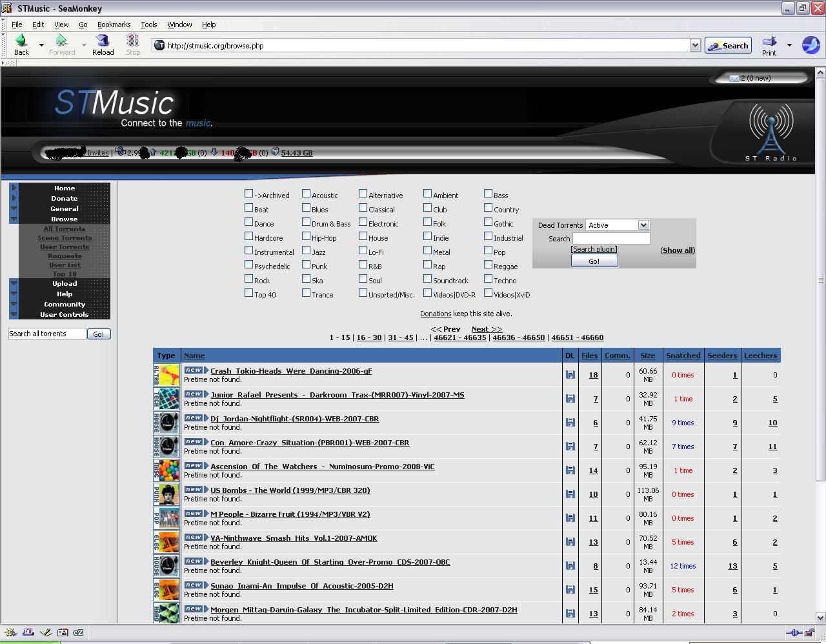
Task: Download Junior_Rafael Darkroom_Trax torrent via disk icon
Action: [x=570, y=399]
